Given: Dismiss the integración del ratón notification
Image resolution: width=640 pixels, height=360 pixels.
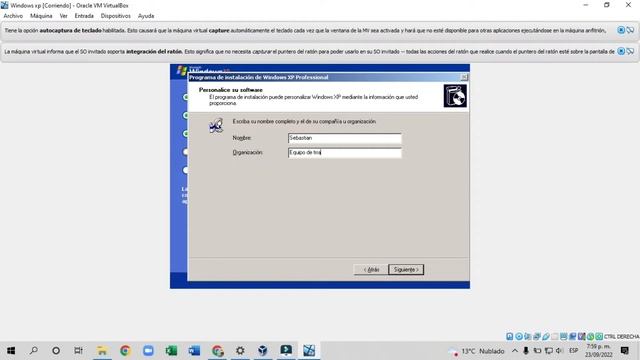Looking at the screenshot, I should point(621,51).
